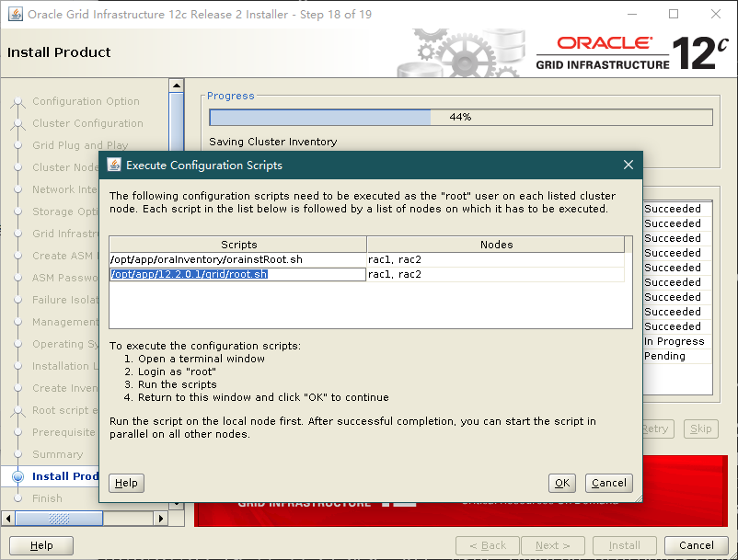Select Operating System Groups step
Image resolution: width=738 pixels, height=560 pixels.
pos(65,344)
